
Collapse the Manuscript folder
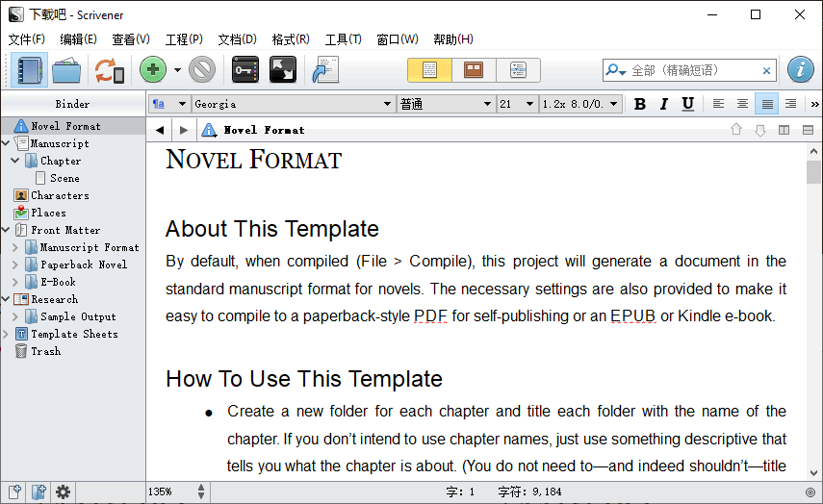(x=6, y=143)
